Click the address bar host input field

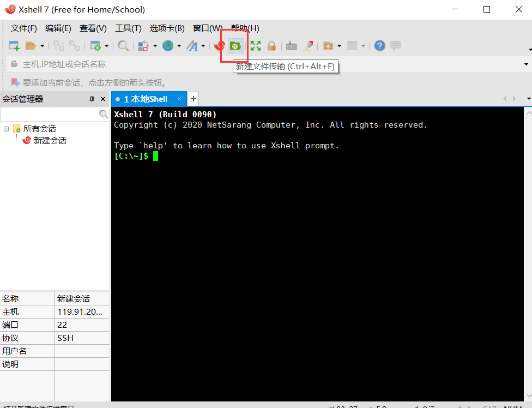click(265, 64)
